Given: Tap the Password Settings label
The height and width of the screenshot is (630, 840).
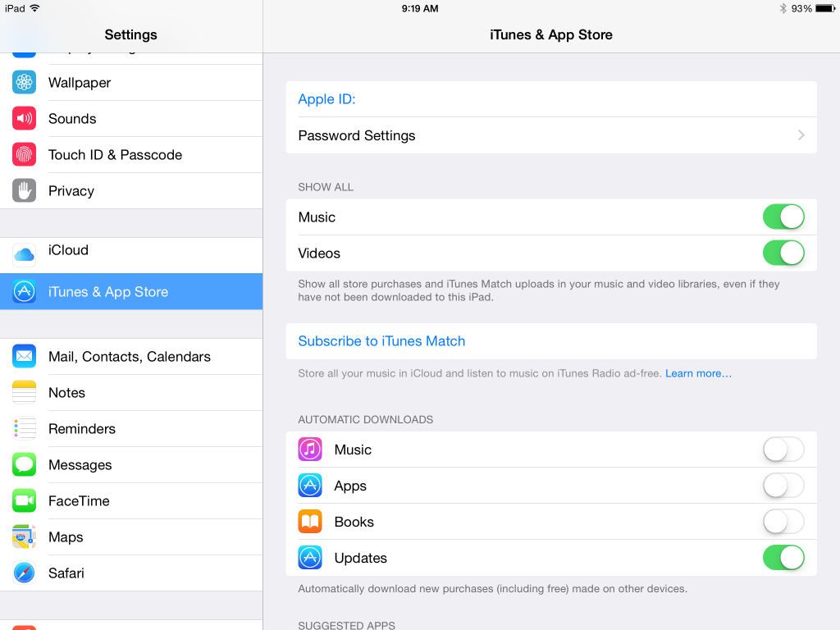Looking at the screenshot, I should point(357,135).
